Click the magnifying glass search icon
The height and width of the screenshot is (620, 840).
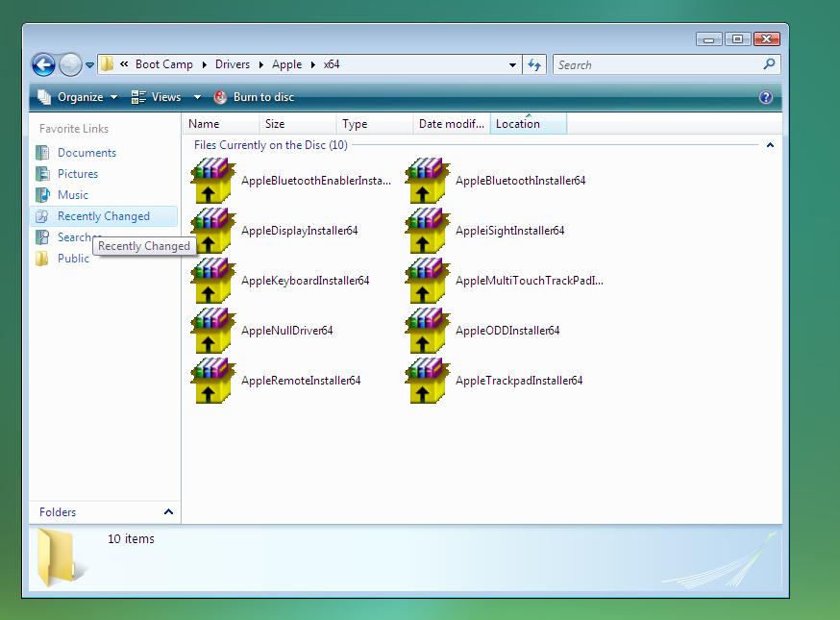[x=769, y=64]
